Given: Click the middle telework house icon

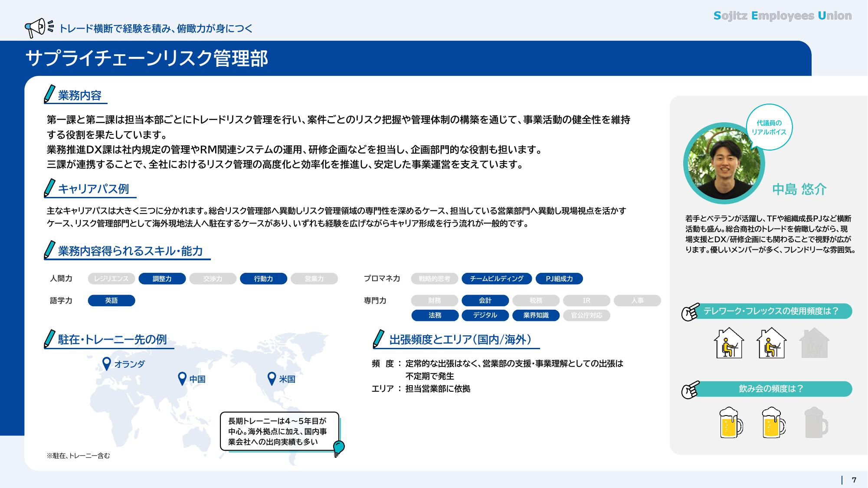Looking at the screenshot, I should 771,343.
